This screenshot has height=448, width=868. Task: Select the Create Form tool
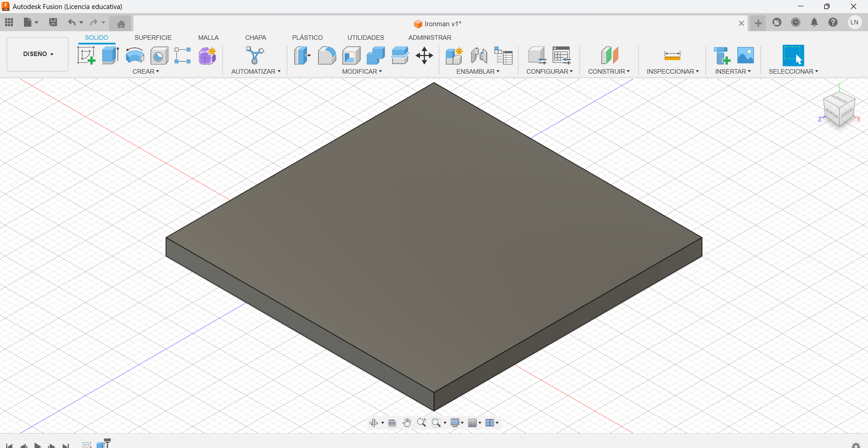(x=208, y=56)
